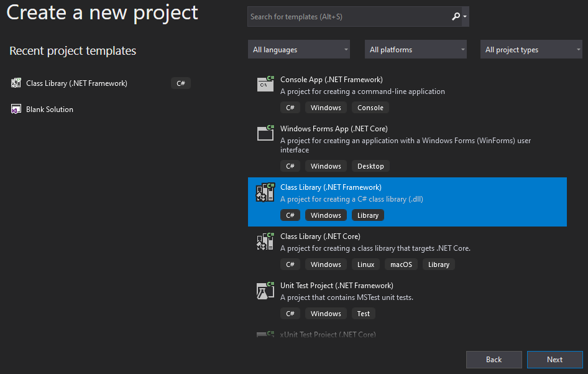Select Class Library (.NET Framework) in template list
The image size is (588, 374).
[407, 202]
